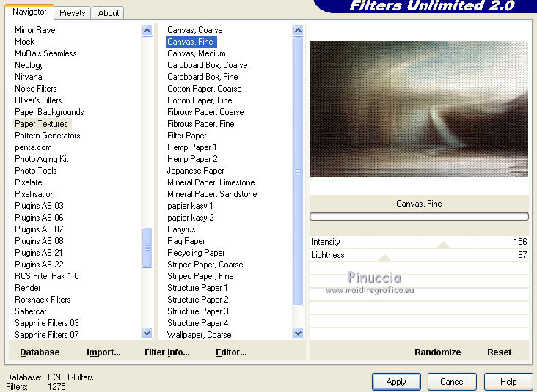The height and width of the screenshot is (392, 537).
Task: Adjust the Intensity slider marker
Action: 443,245
